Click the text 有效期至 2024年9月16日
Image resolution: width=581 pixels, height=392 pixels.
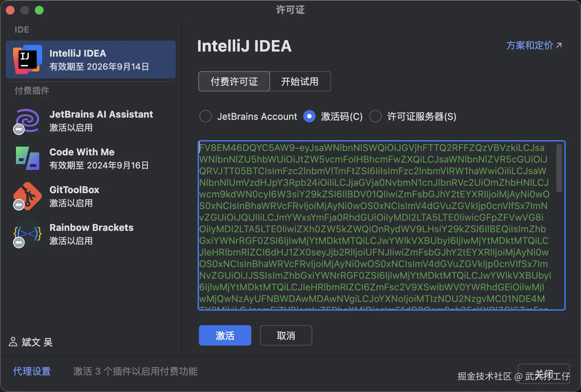click(x=99, y=166)
